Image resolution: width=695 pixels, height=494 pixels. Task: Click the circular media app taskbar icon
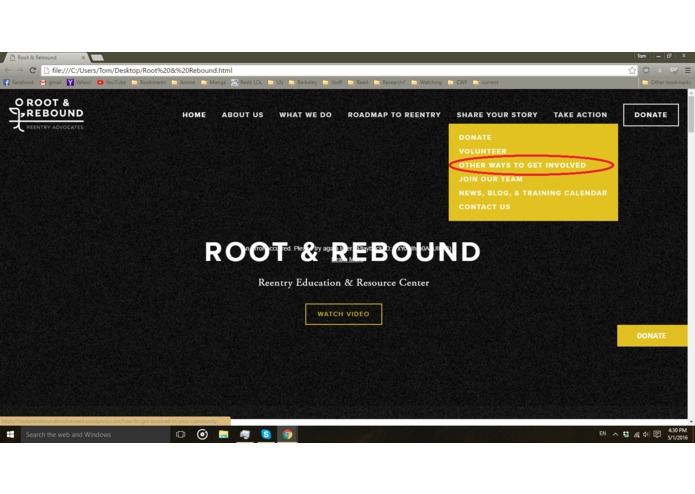(x=202, y=435)
